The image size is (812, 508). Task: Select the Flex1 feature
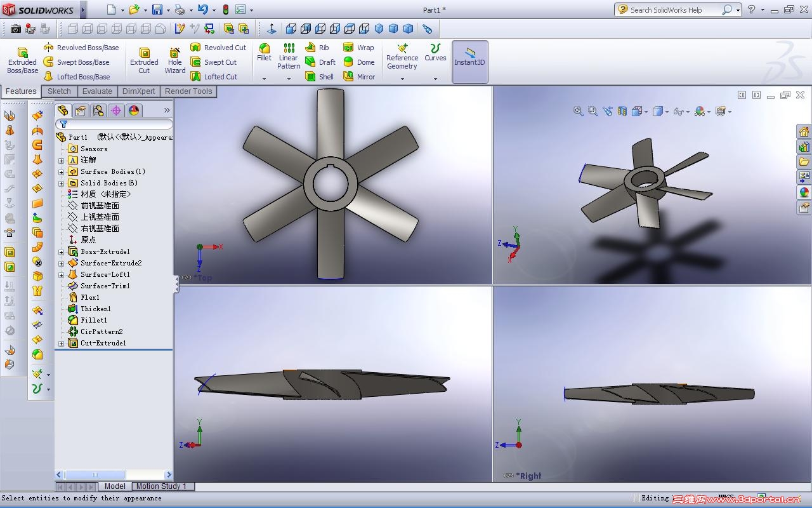click(84, 297)
